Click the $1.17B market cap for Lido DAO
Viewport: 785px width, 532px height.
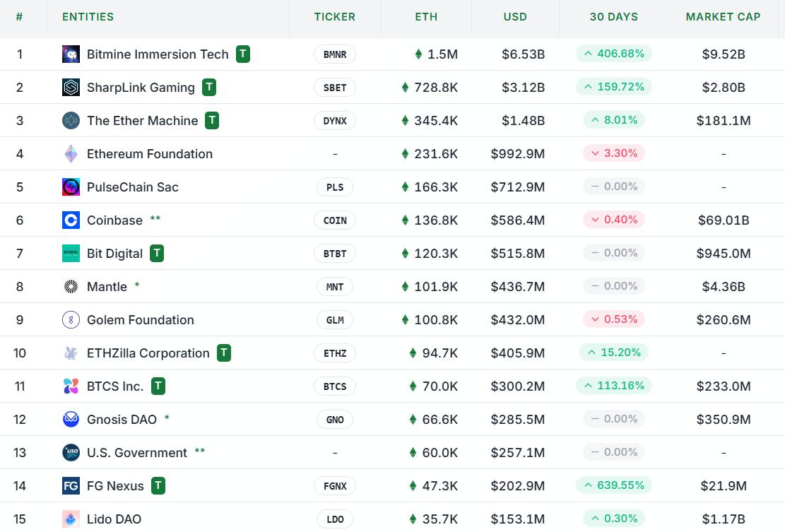tap(724, 519)
